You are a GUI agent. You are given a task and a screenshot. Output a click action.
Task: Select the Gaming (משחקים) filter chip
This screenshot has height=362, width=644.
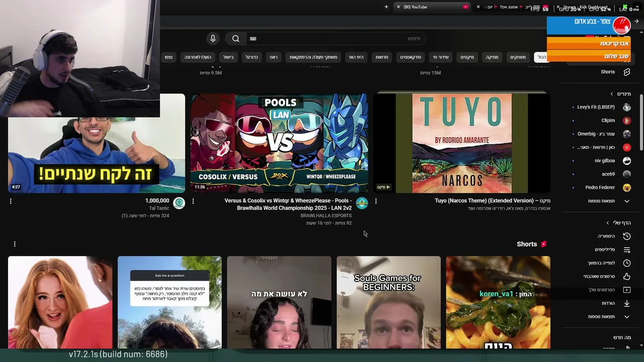click(x=518, y=57)
